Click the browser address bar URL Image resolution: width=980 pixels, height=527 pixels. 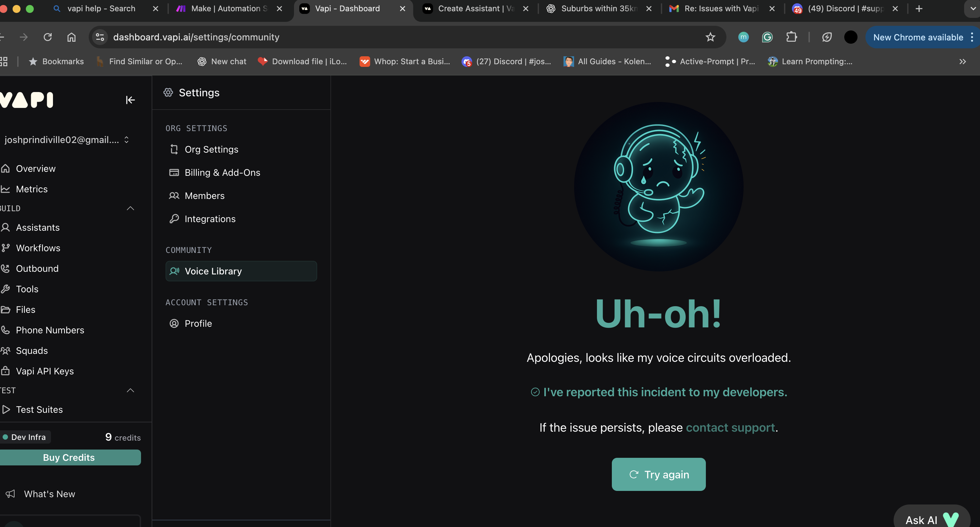[196, 37]
